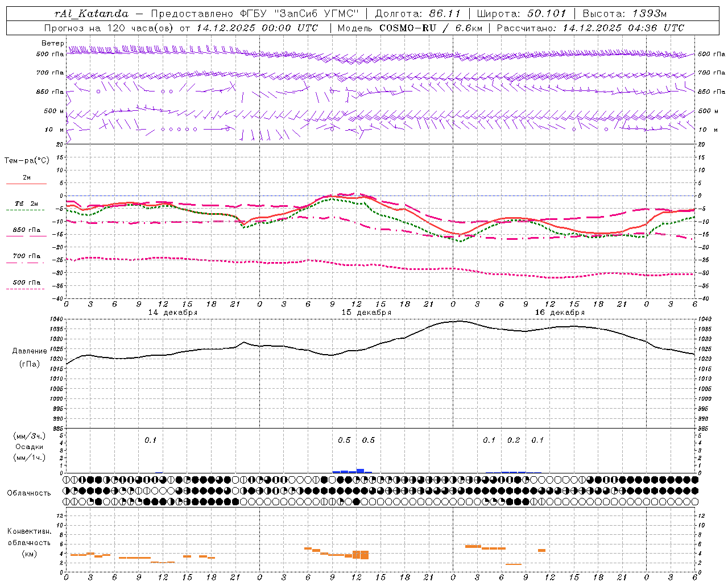Viewport: 728px width, 582px height.
Task: Click the Конвективн. label
Action: (x=29, y=531)
